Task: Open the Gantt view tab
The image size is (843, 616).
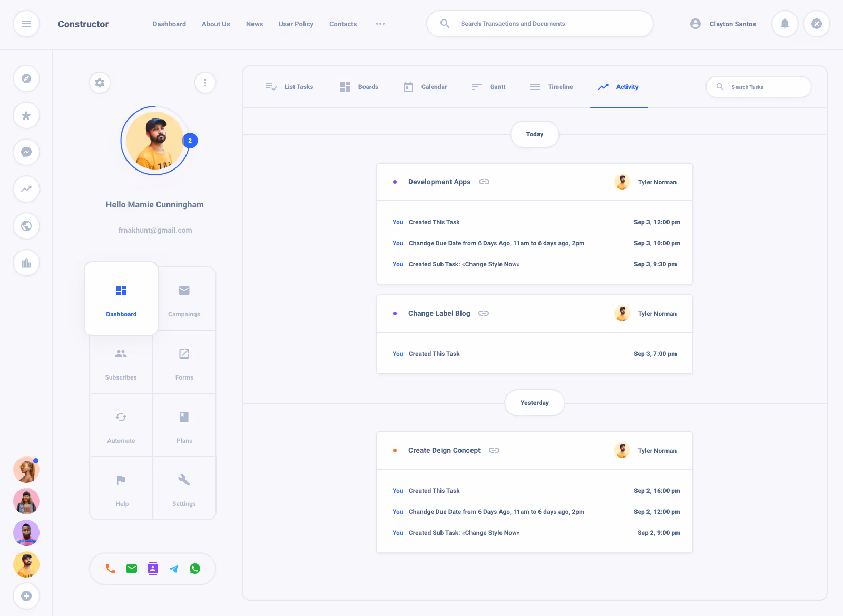Action: click(488, 87)
